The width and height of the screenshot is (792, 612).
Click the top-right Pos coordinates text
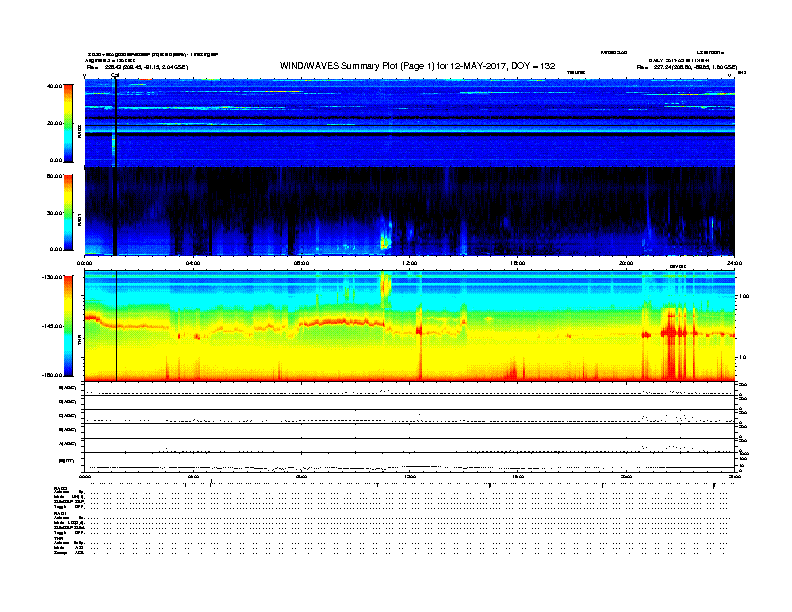coord(687,67)
